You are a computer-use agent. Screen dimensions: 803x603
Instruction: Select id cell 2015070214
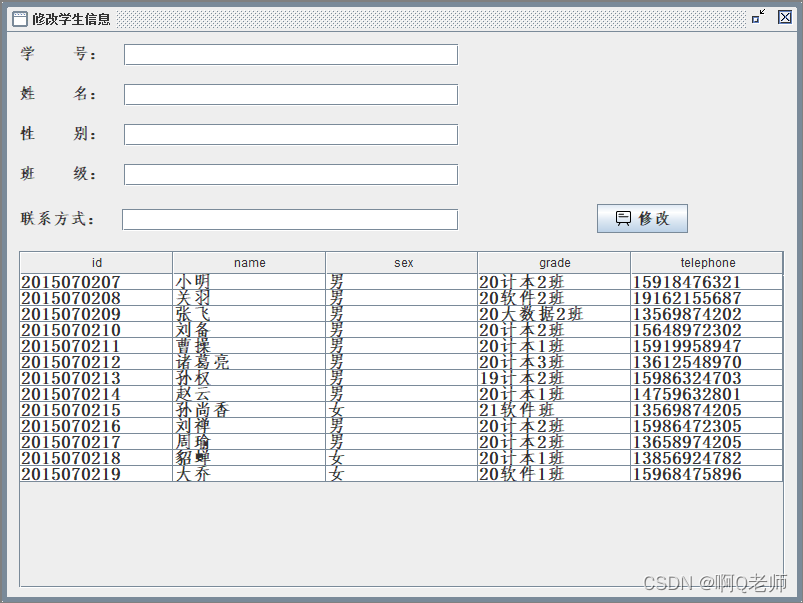tap(96, 394)
